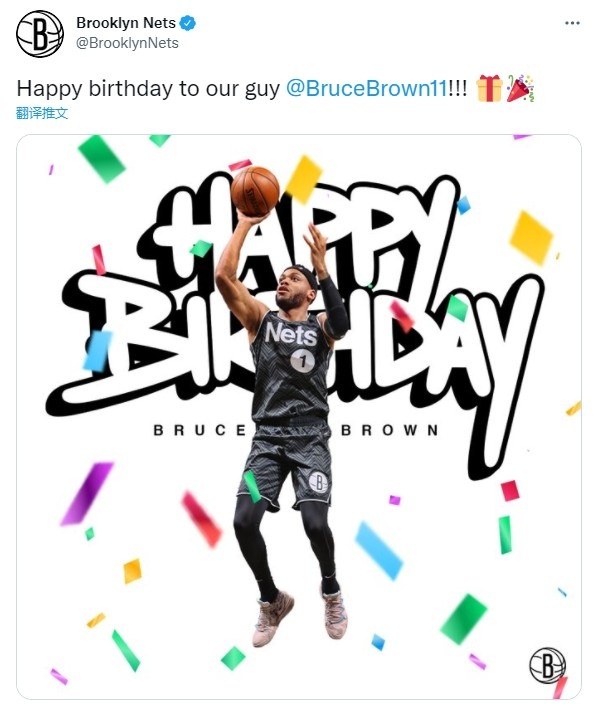Click the blue verified badge icon

(188, 23)
